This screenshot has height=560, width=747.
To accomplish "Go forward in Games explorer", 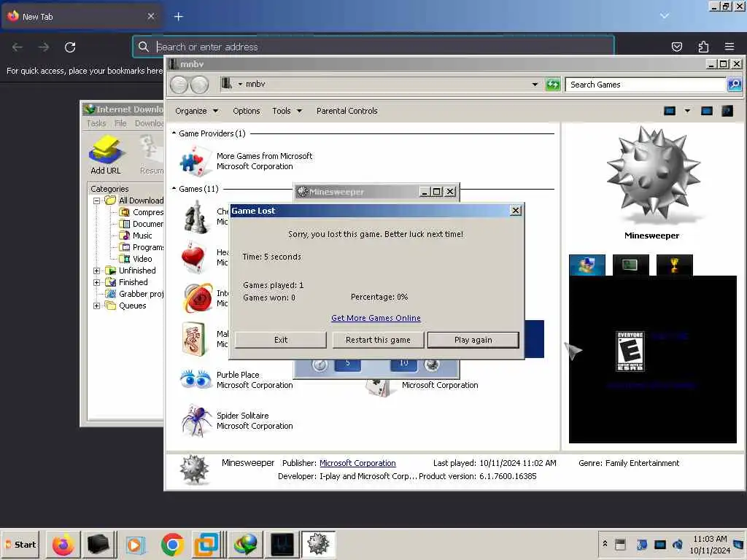I will (200, 85).
